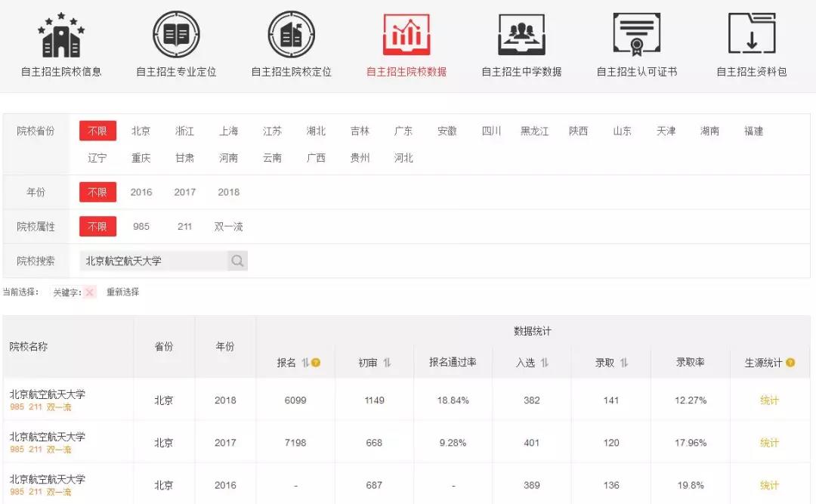The height and width of the screenshot is (504, 816).
Task: Select 北京 province filter
Action: 141,131
